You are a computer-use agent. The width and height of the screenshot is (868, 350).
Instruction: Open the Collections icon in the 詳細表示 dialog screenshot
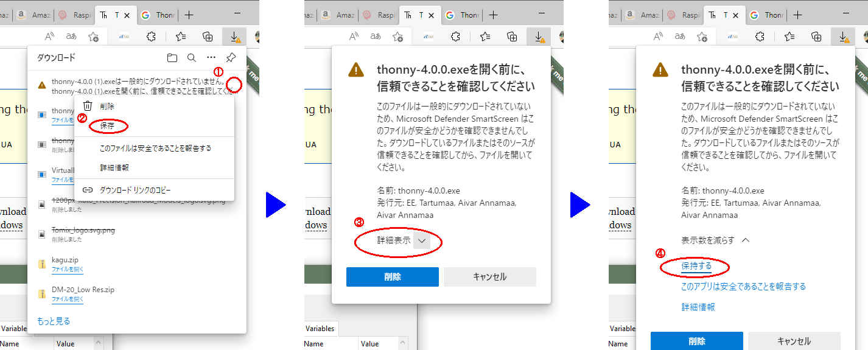tap(512, 37)
